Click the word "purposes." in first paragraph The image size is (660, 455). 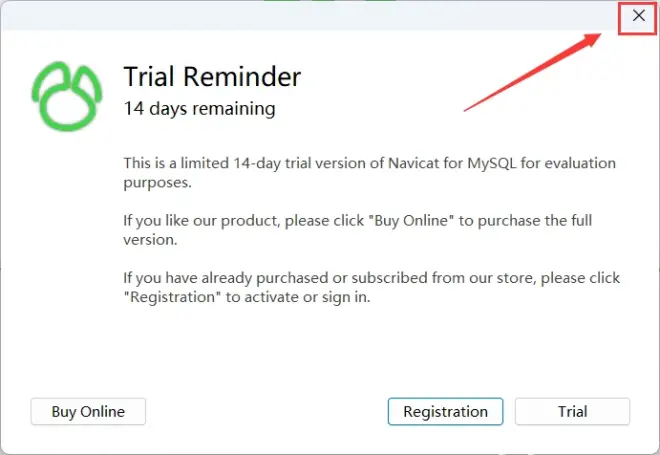point(157,183)
